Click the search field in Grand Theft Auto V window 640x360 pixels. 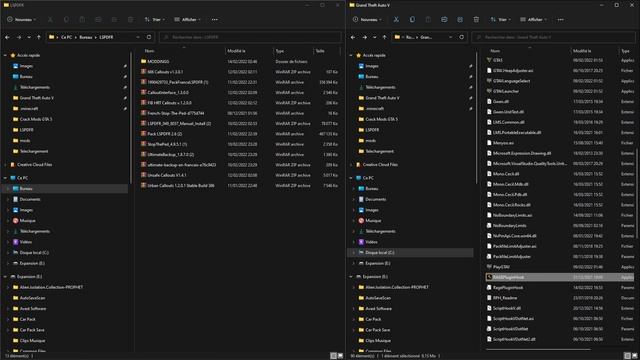point(553,37)
